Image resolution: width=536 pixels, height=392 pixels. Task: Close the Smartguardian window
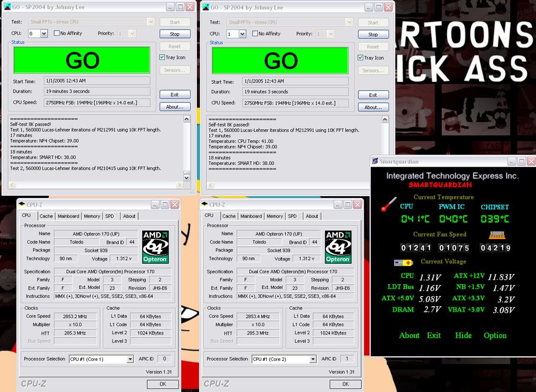[x=531, y=161]
